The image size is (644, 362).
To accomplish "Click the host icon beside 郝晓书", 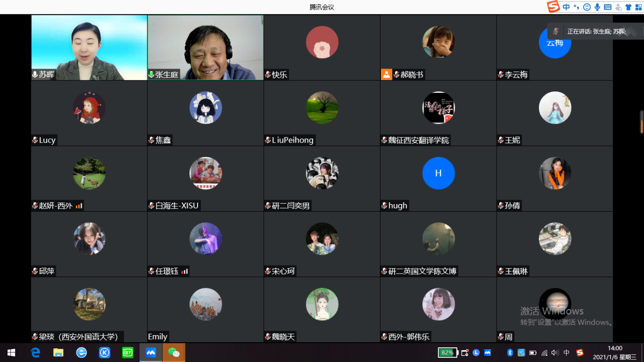I will pyautogui.click(x=387, y=75).
